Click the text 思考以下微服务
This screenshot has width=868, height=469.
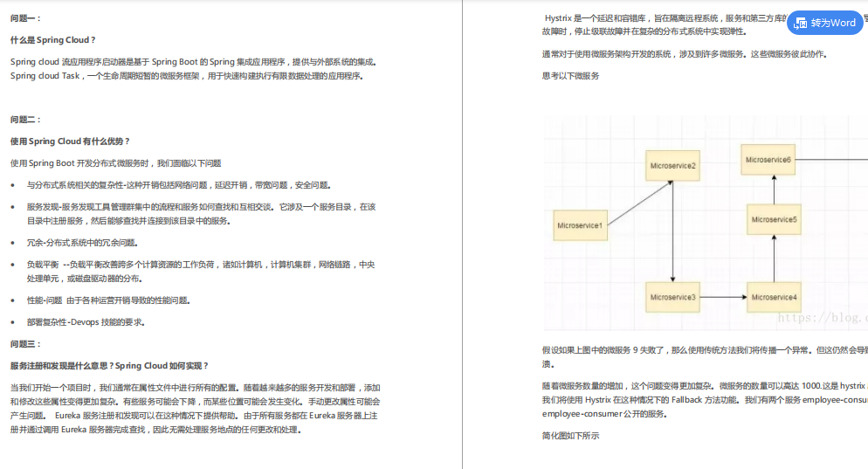571,76
